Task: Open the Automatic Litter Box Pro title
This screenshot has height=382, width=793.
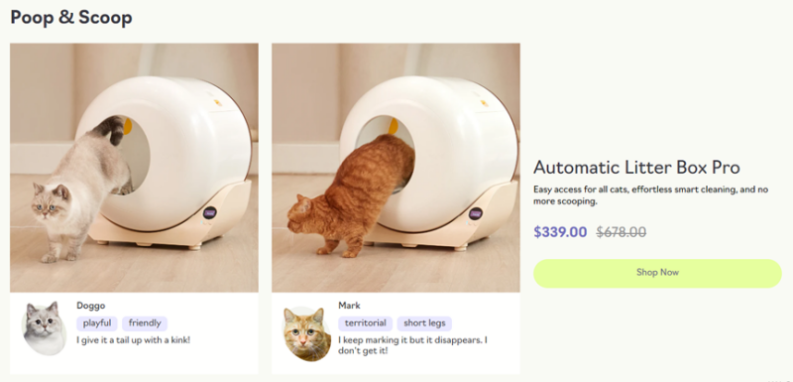Action: coord(637,167)
